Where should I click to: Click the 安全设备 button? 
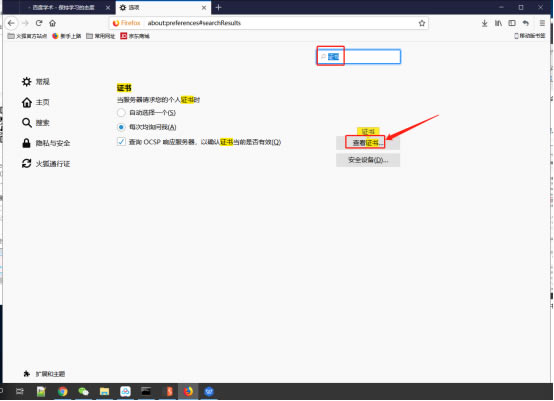coord(368,160)
